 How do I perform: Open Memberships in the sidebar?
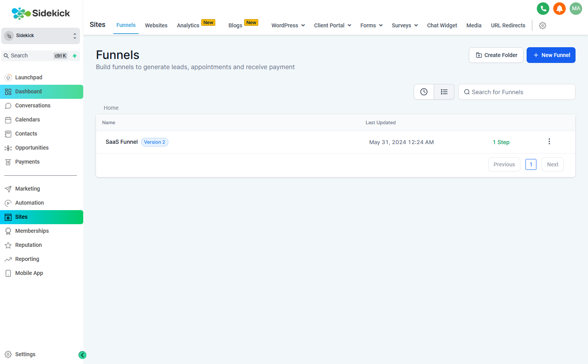[x=41, y=231]
